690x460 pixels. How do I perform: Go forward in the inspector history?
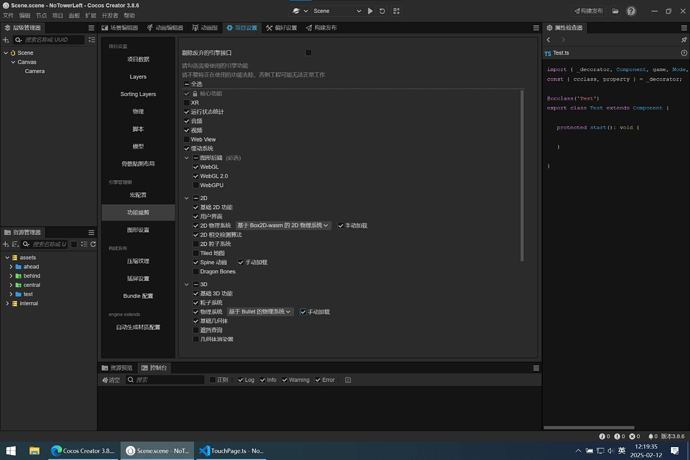coord(563,40)
